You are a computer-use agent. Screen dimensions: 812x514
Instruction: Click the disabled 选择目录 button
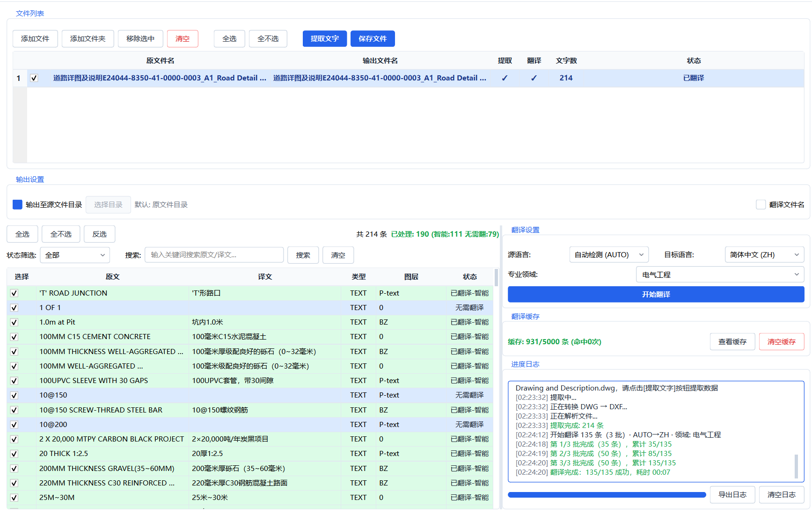[108, 204]
